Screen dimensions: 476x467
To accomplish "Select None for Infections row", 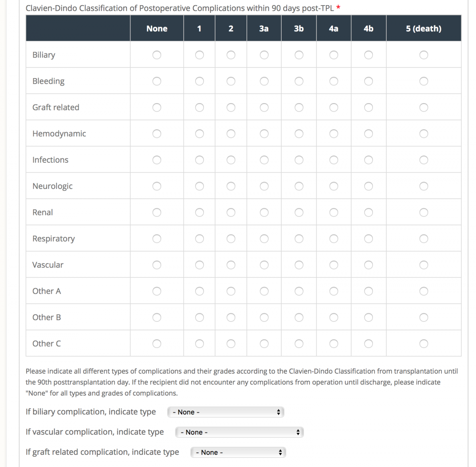I will (157, 160).
